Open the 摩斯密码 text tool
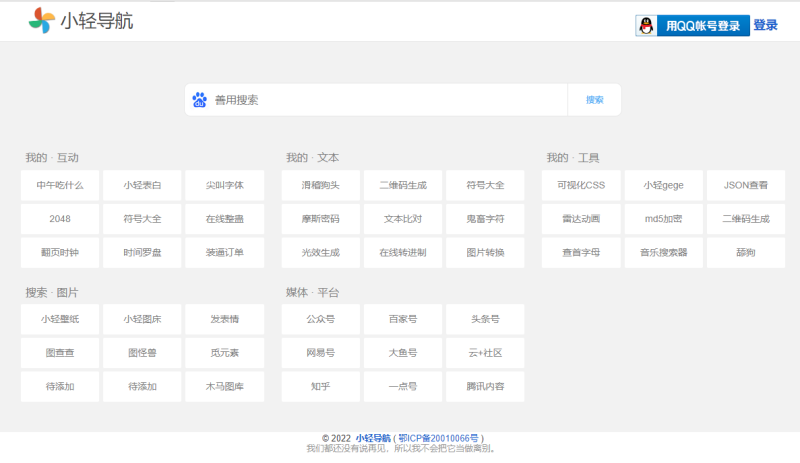Image resolution: width=800 pixels, height=463 pixels. pos(320,219)
